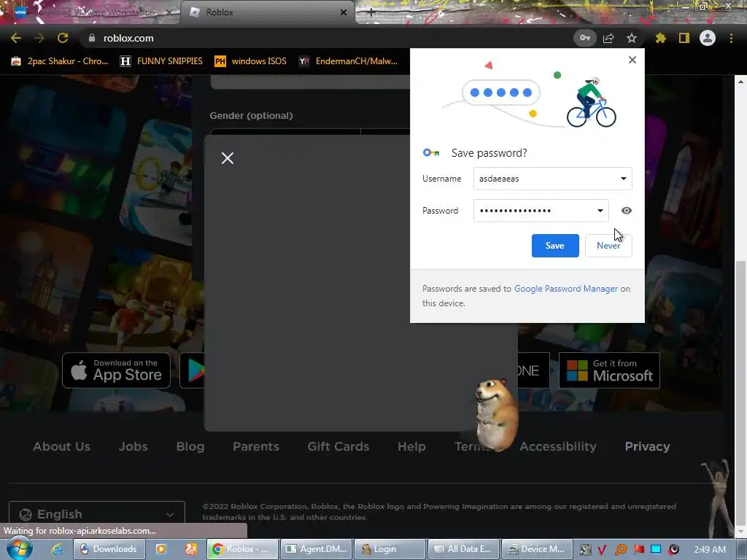Click the share page icon
747x560 pixels.
(x=608, y=38)
